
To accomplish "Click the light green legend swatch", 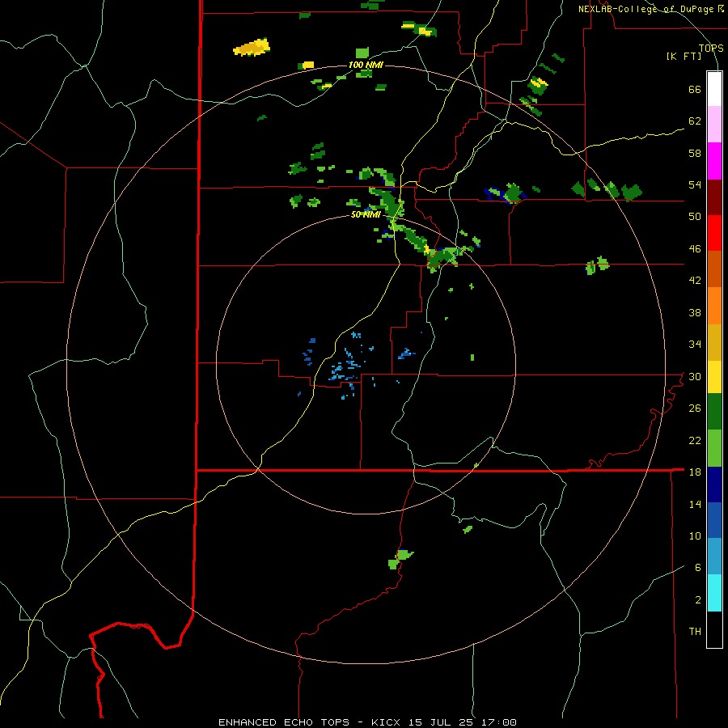I will coord(714,448).
